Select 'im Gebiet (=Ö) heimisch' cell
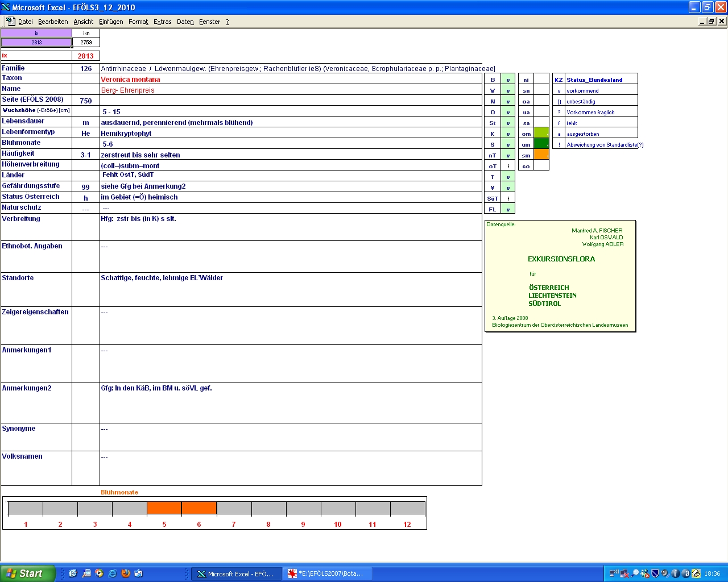Viewport: 728px width, 582px height. 291,197
